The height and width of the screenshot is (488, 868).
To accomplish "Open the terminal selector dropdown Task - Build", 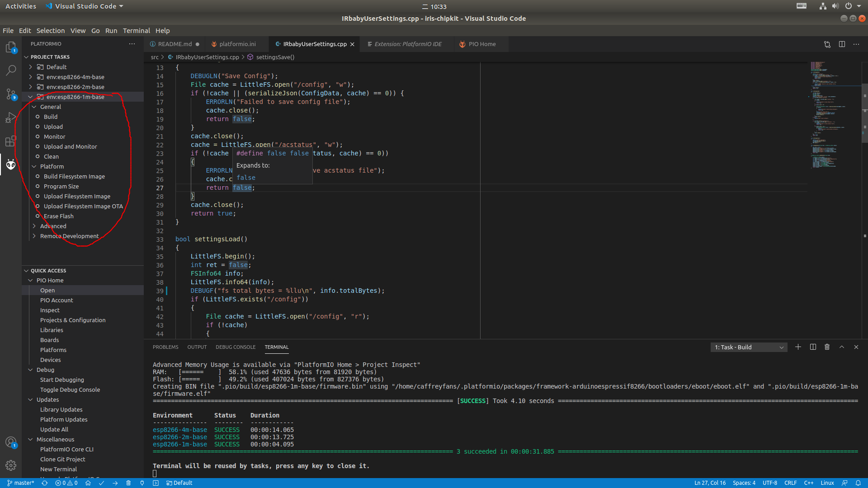I will point(749,347).
